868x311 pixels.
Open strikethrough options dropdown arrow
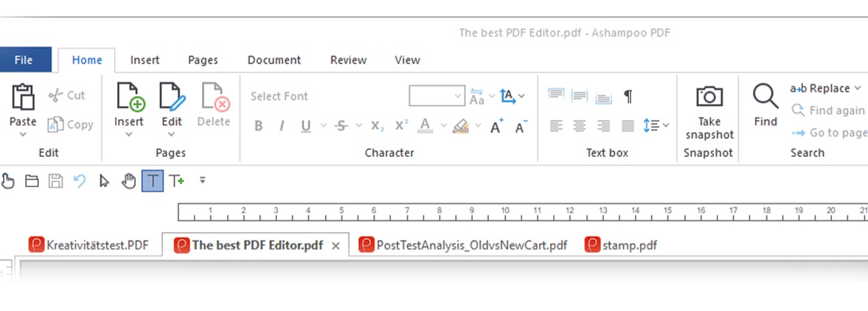pyautogui.click(x=358, y=125)
